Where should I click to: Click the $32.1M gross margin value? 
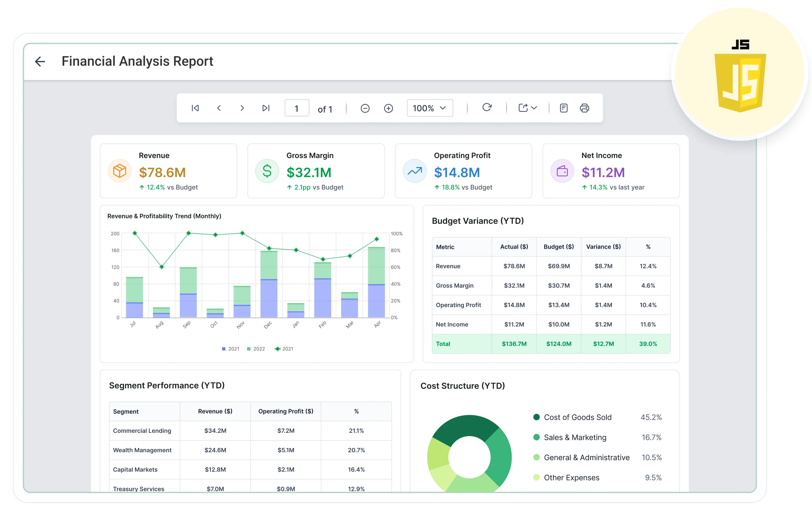[x=309, y=173]
